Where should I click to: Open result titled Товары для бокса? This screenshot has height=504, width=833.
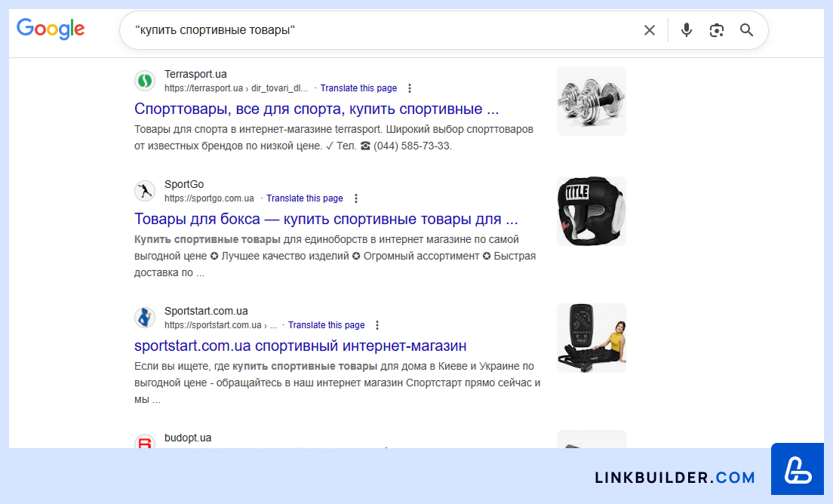point(326,219)
